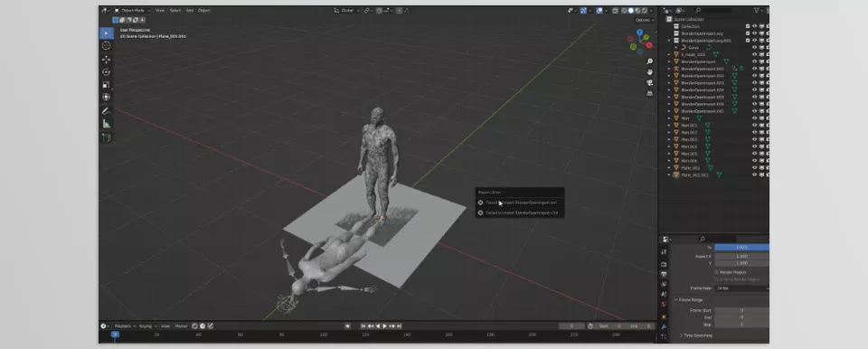Click the blue Z axis on navigation gizmo
Image resolution: width=868 pixels, height=349 pixels.
point(640,33)
